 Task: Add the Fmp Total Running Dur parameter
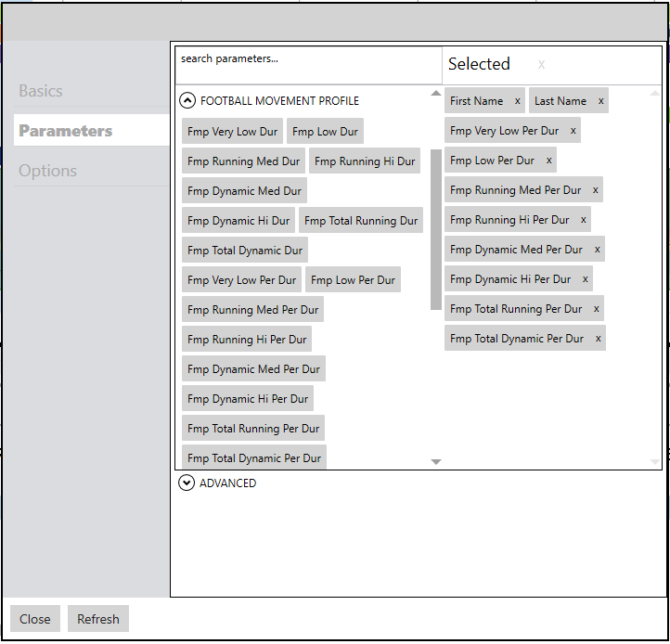(361, 221)
